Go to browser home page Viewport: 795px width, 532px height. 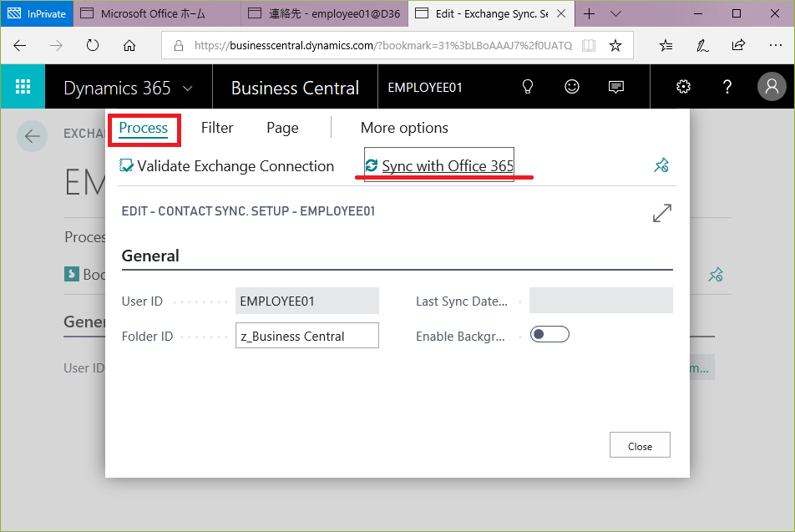point(129,46)
